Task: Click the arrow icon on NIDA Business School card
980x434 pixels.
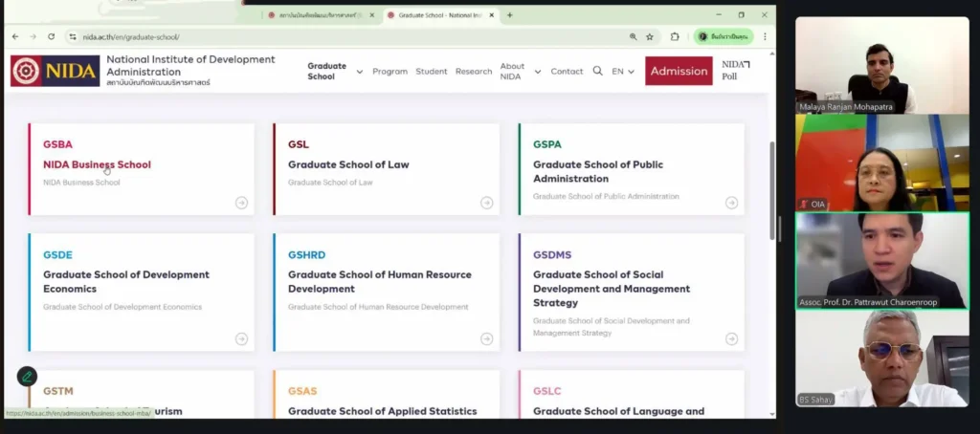Action: tap(241, 203)
